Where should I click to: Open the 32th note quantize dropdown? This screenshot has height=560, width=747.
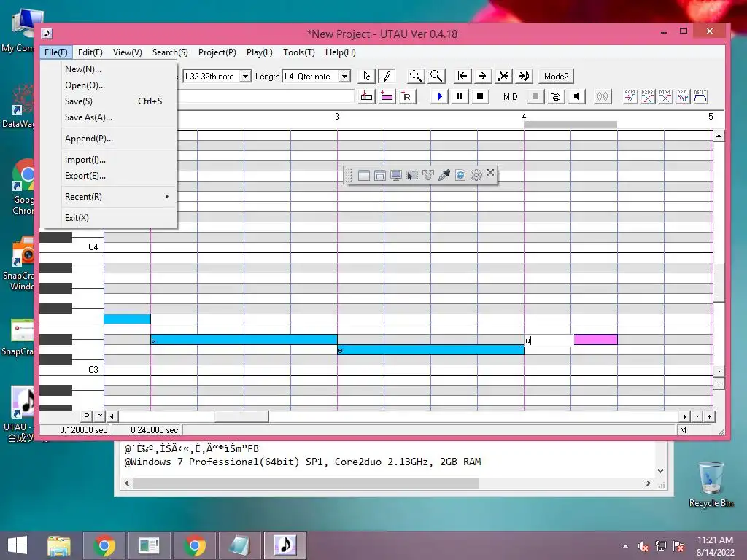pyautogui.click(x=245, y=76)
